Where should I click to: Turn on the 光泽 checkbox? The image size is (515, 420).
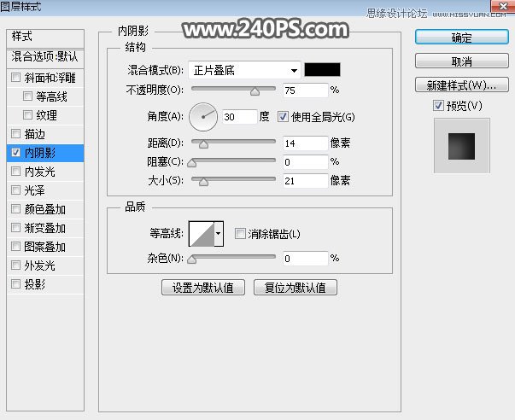pos(15,190)
